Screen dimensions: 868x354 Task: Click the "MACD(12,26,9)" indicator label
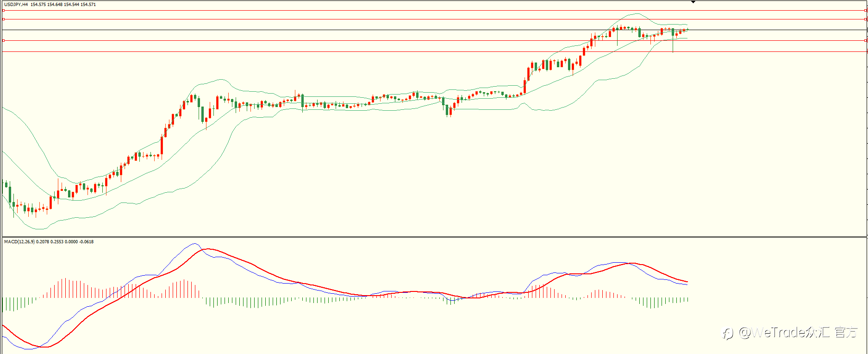tap(19, 242)
